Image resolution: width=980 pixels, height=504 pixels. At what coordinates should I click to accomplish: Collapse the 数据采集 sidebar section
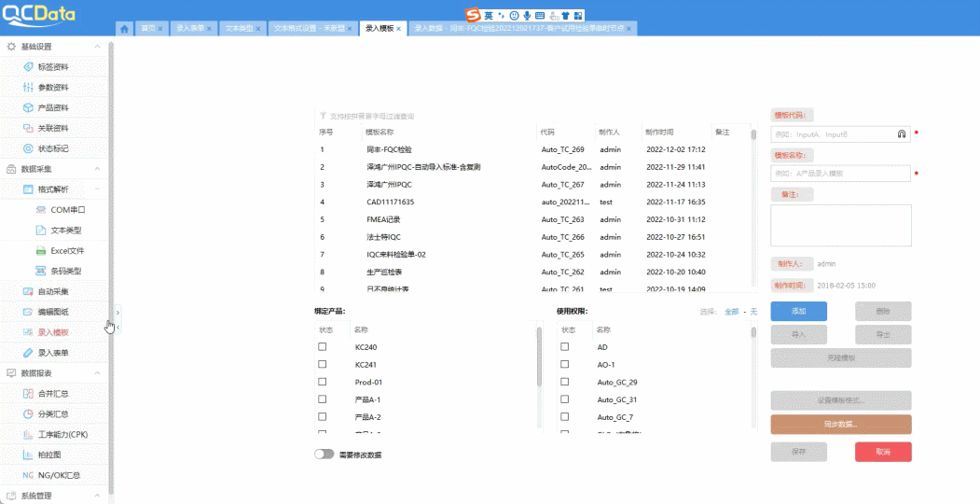point(97,169)
